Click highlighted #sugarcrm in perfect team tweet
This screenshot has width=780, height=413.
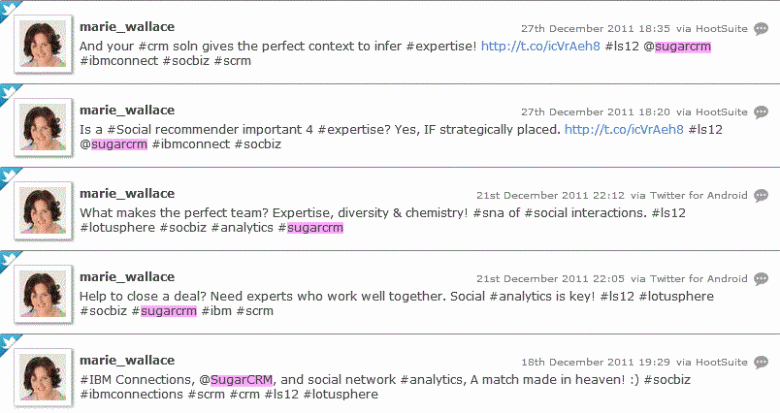tap(314, 228)
